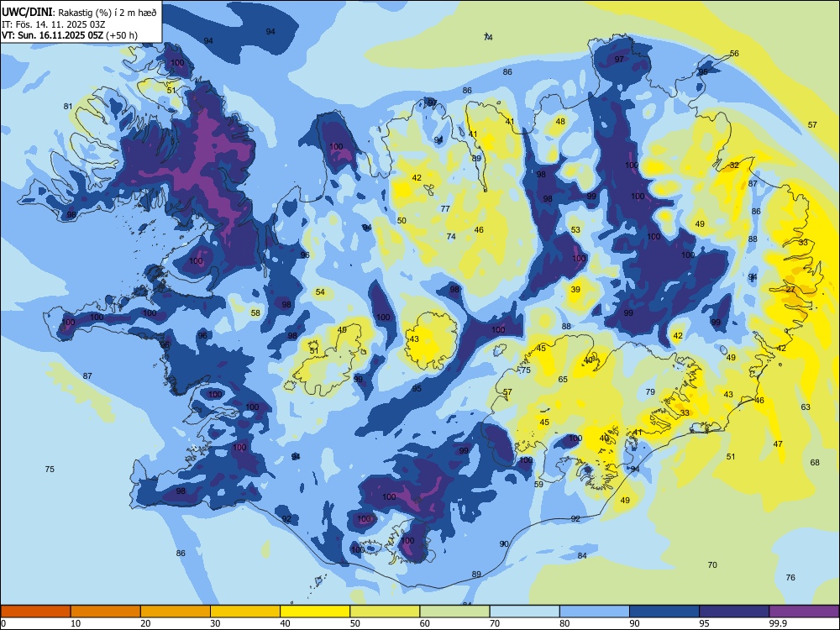Click the map value '56' at the northeast tip
This screenshot has width=840, height=630.
[734, 53]
